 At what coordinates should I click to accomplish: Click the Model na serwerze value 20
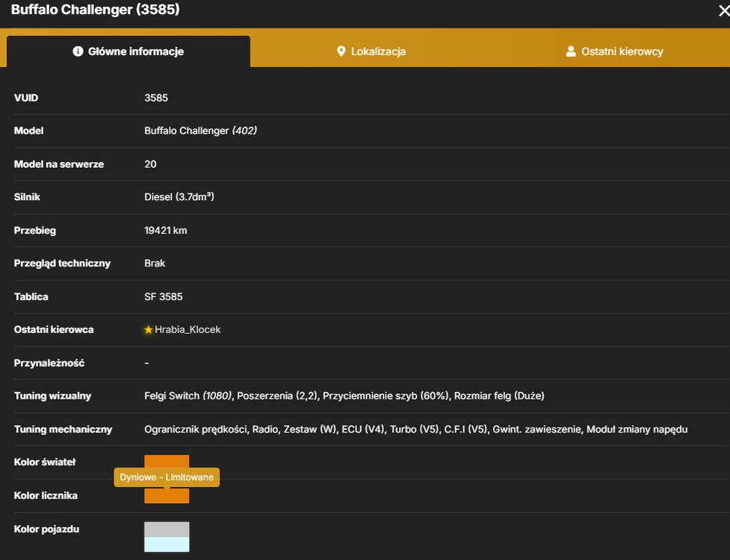[150, 164]
